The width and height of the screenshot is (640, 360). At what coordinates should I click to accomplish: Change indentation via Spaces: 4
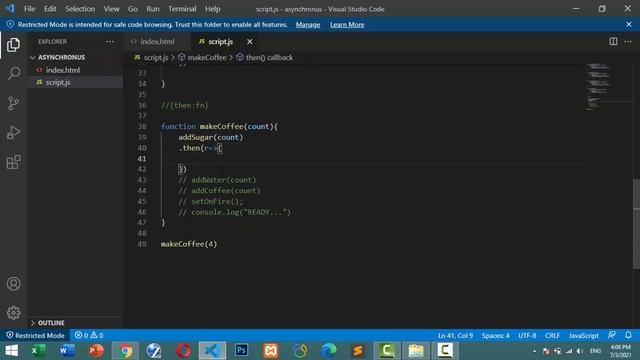[x=495, y=336]
